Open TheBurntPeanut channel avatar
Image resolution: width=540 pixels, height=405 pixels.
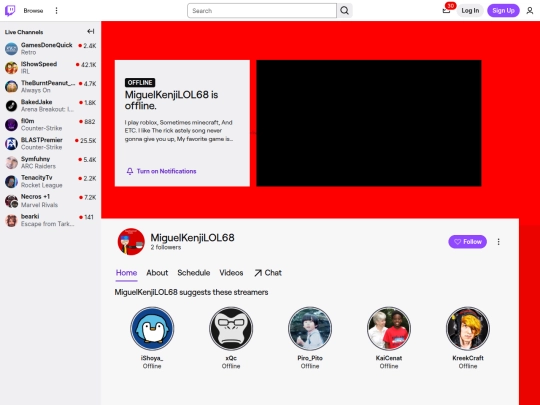(x=11, y=86)
